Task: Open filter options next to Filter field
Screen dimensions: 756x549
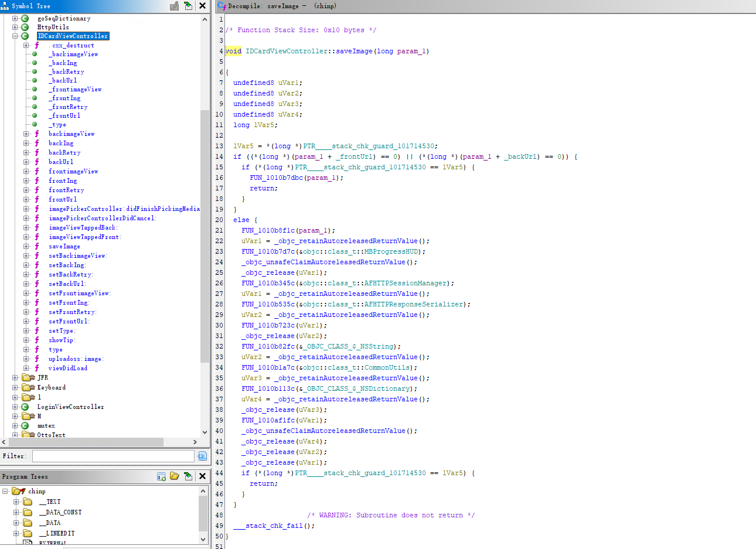Action: click(202, 456)
